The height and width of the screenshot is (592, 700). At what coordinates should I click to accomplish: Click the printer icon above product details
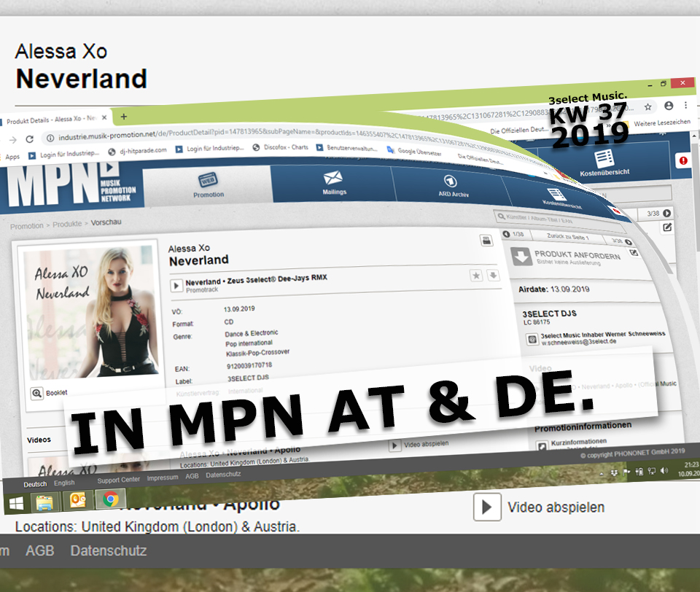point(486,240)
